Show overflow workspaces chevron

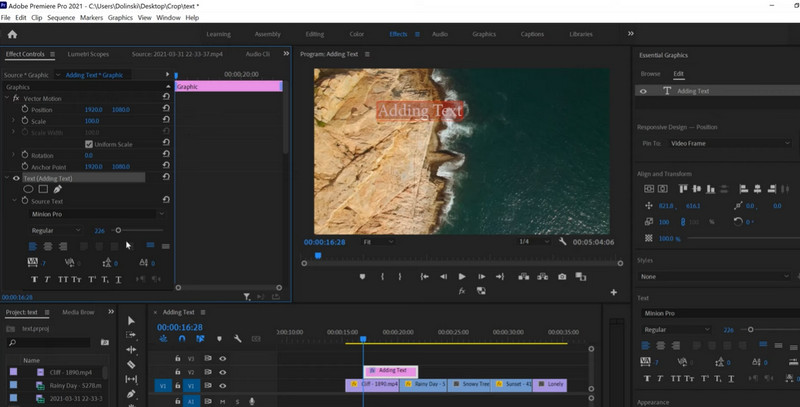click(x=631, y=34)
